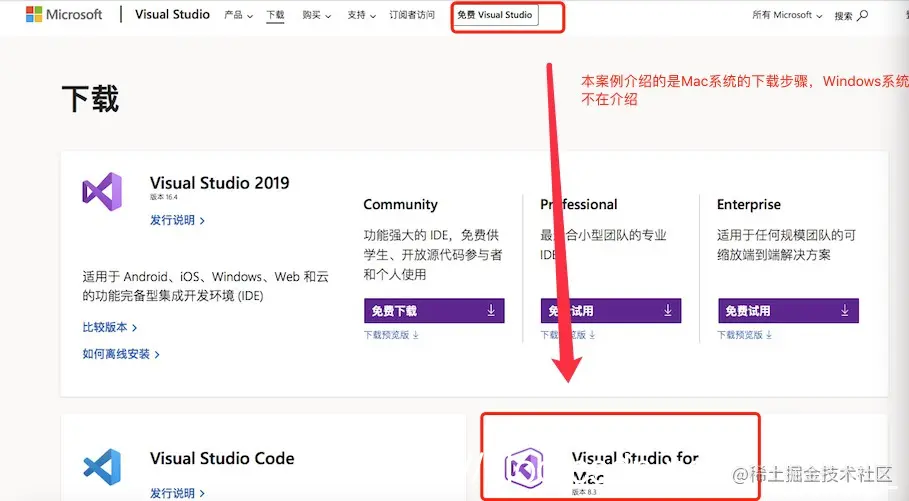Image resolution: width=909 pixels, height=501 pixels.
Task: Select the Community edition heading
Action: tap(401, 205)
